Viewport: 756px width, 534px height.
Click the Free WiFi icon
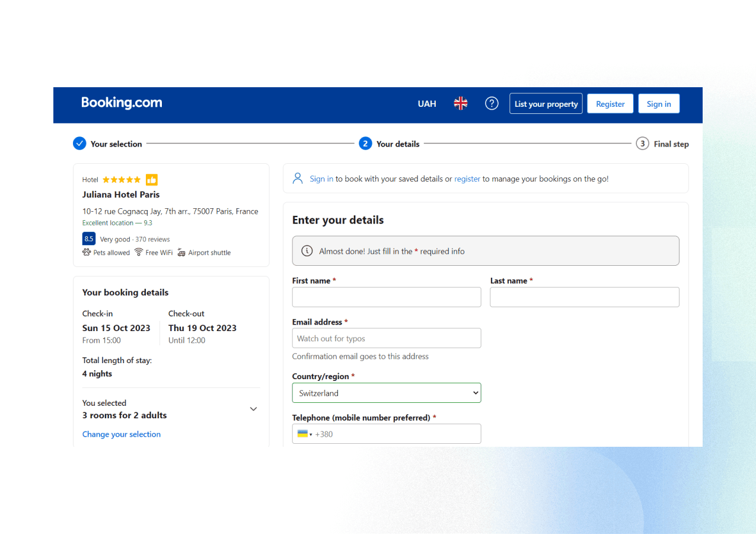point(138,252)
